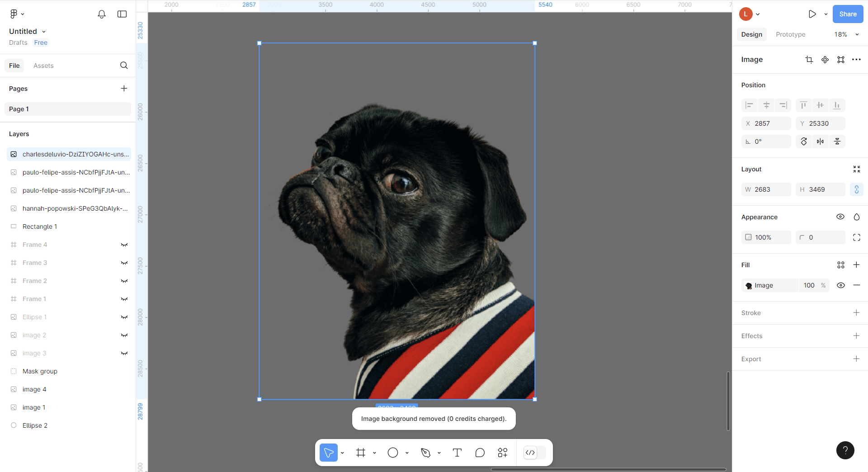Screen dimensions: 868x472
Task: Toggle Image fill visibility eye
Action: point(841,285)
